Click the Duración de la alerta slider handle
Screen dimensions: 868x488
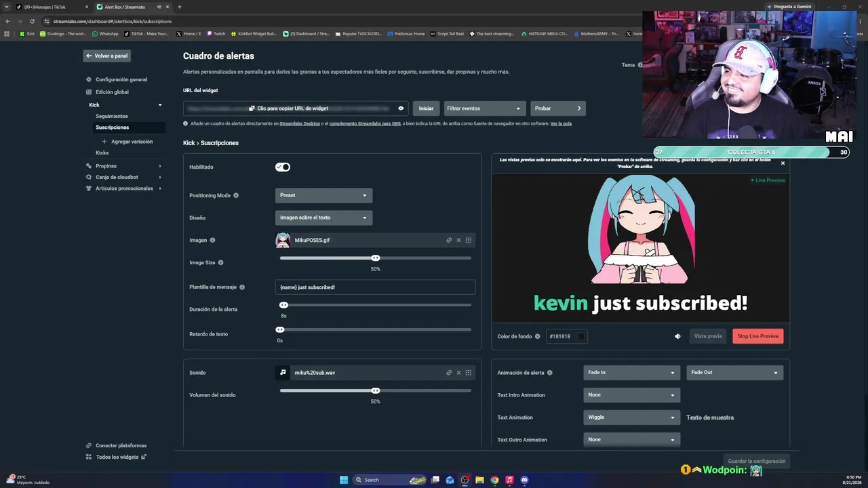(x=283, y=305)
